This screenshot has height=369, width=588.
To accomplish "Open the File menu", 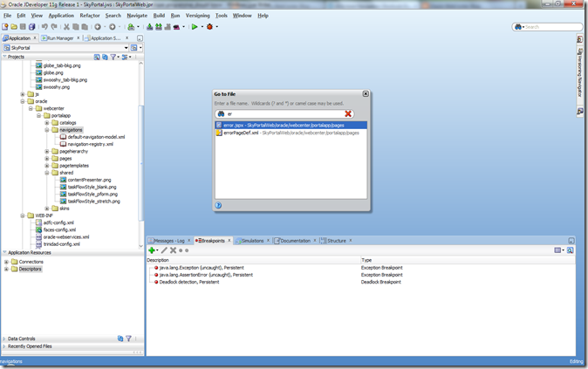I will 8,16.
